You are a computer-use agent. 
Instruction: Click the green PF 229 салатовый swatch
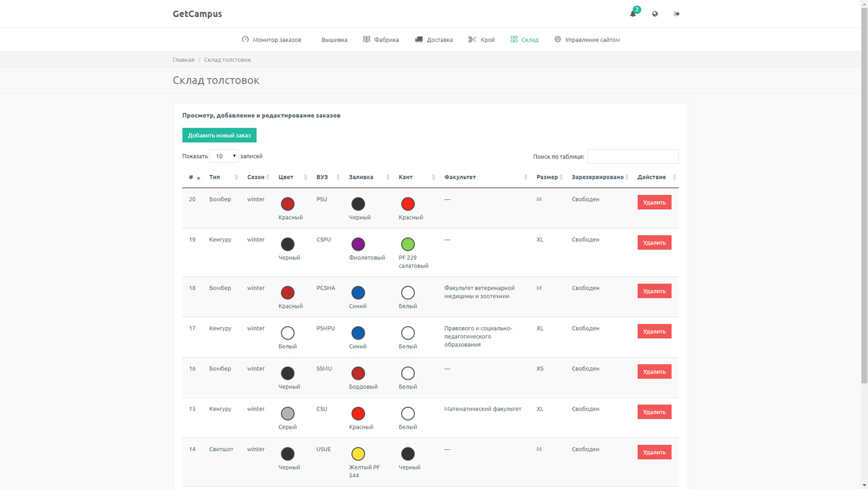point(408,244)
